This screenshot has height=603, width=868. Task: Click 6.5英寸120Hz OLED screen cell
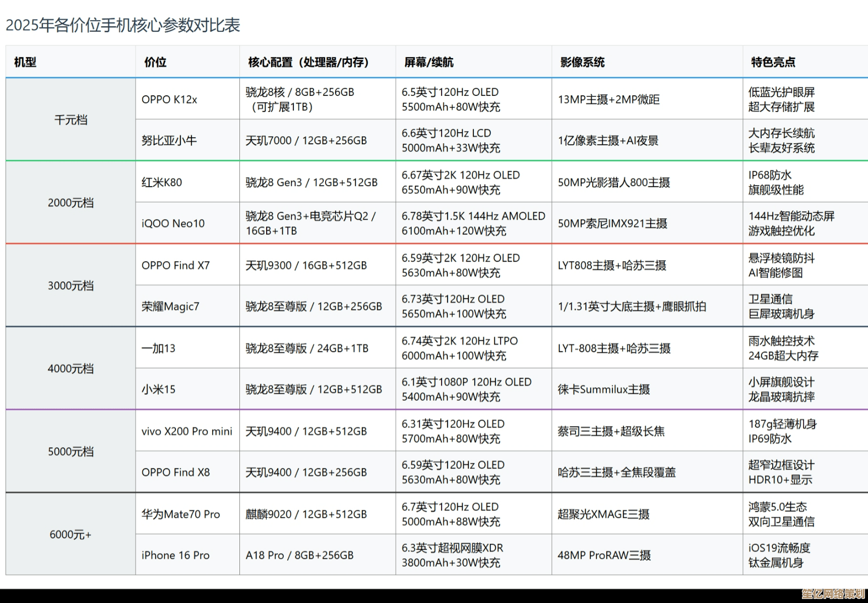474,99
